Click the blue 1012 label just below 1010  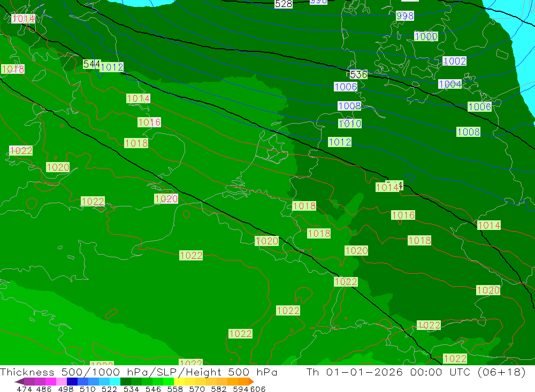coord(340,142)
